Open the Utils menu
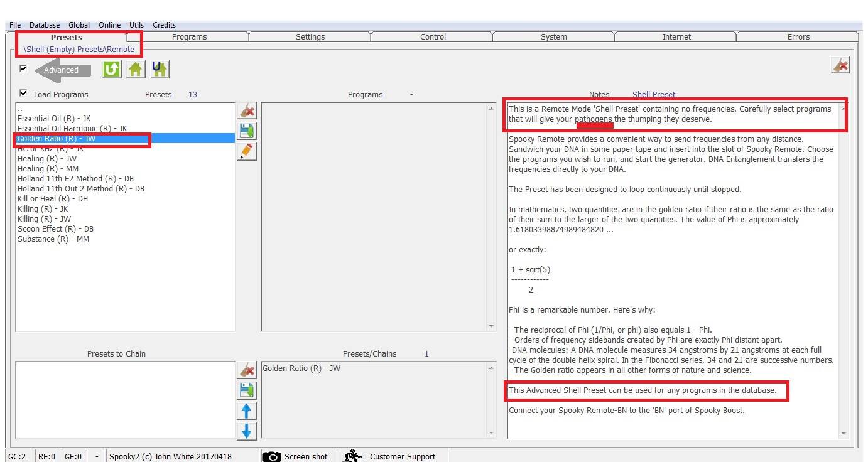 pos(136,25)
